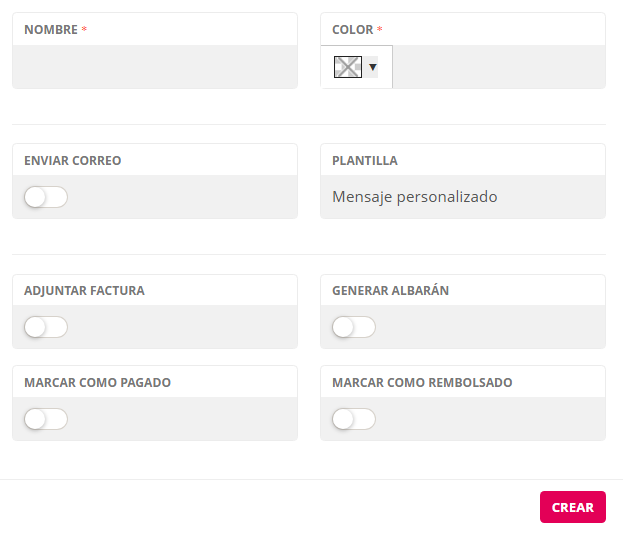The image size is (623, 534).
Task: Enable the Marcar Como Rembolsado toggle
Action: point(354,419)
